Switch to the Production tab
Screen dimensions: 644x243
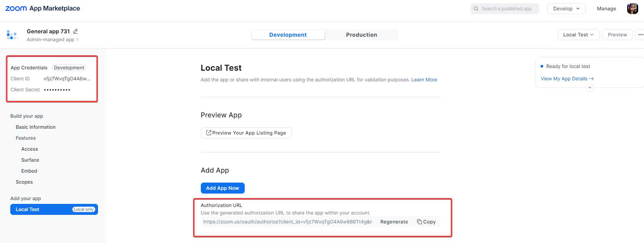click(x=361, y=35)
